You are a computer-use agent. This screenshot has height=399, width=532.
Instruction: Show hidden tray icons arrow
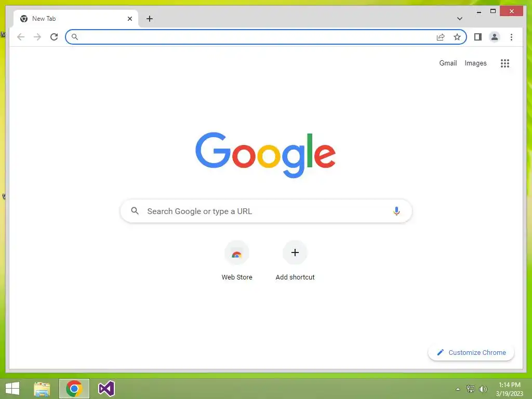[458, 389]
